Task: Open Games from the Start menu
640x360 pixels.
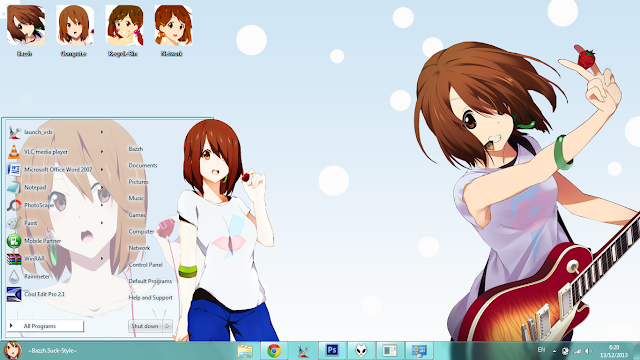Action: click(137, 215)
